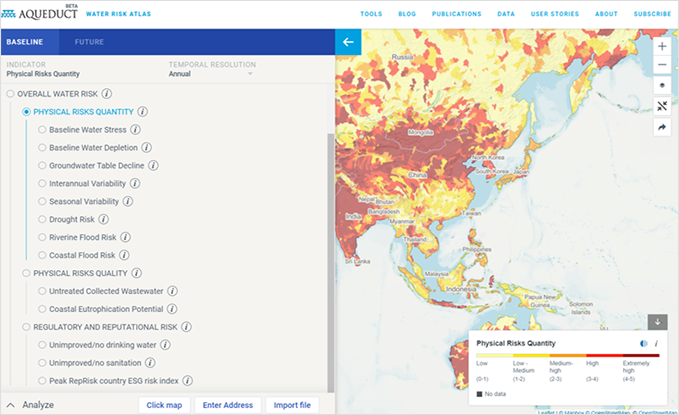This screenshot has height=415, width=679.
Task: Choose the Overall Water Risk radio button
Action: [x=11, y=93]
